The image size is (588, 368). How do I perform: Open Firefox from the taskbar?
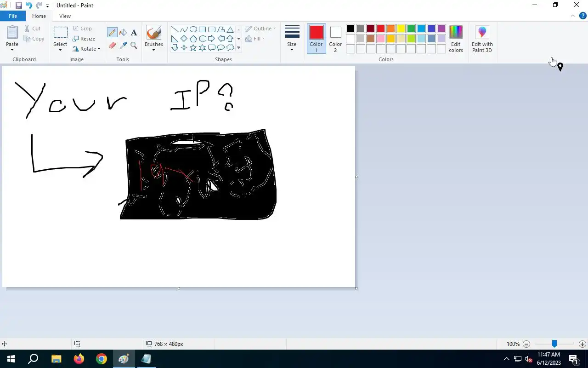(79, 359)
